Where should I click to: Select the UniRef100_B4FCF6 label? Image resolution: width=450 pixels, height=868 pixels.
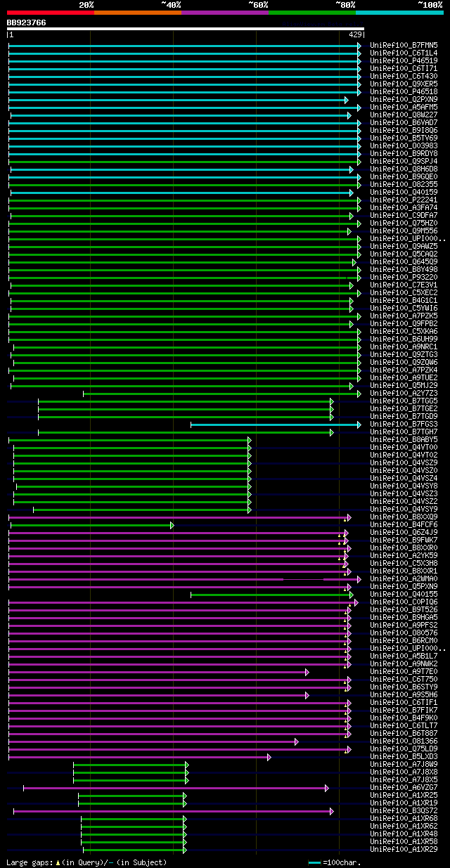404,524
